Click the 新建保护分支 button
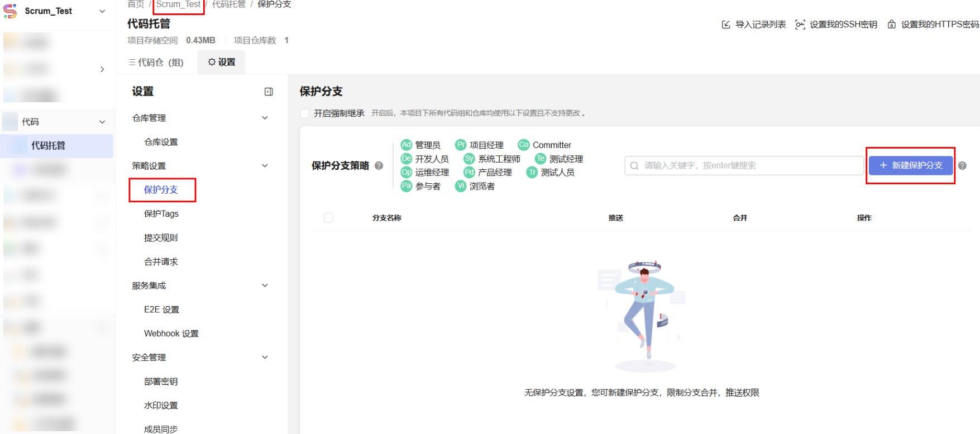This screenshot has width=980, height=434. 911,165
